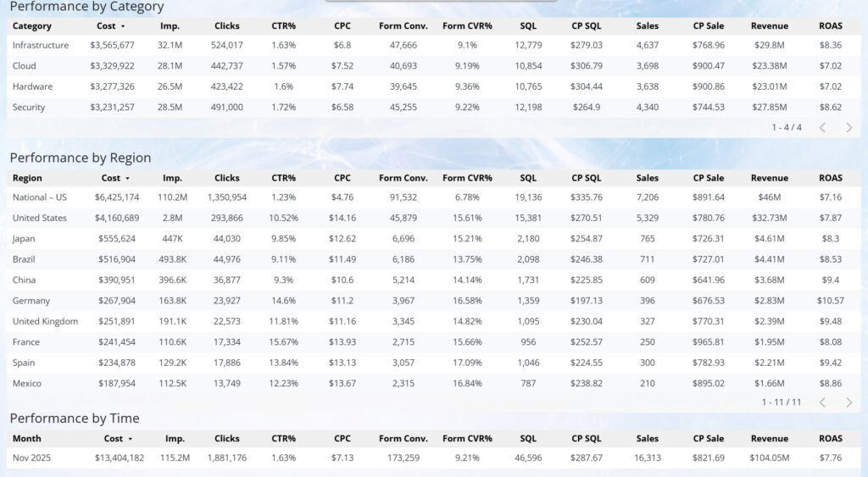Select the Germany row in Region table

coord(31,301)
